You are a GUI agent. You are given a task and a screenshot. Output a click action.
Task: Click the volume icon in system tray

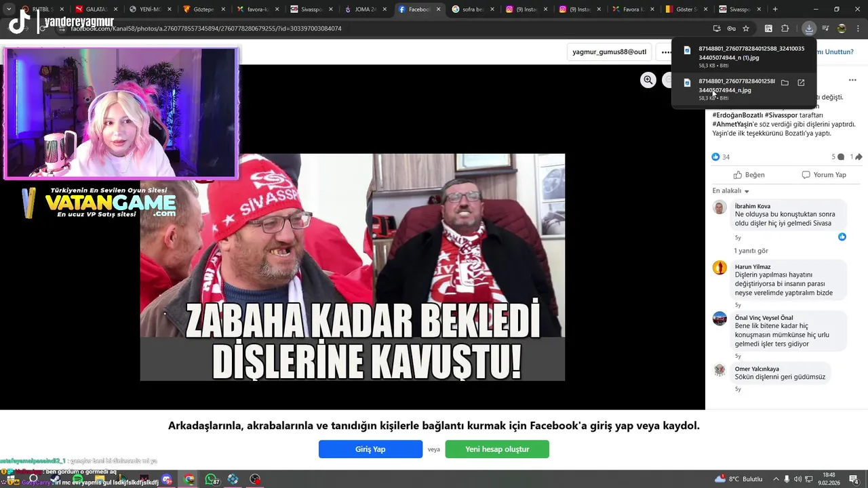[797, 479]
